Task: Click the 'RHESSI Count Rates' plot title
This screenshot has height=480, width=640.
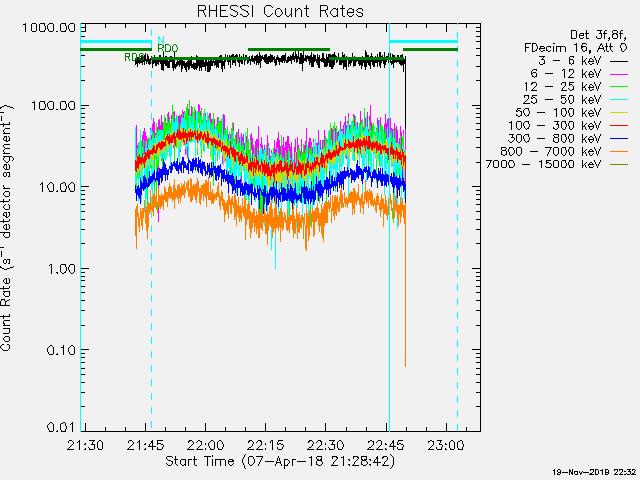Action: 280,11
